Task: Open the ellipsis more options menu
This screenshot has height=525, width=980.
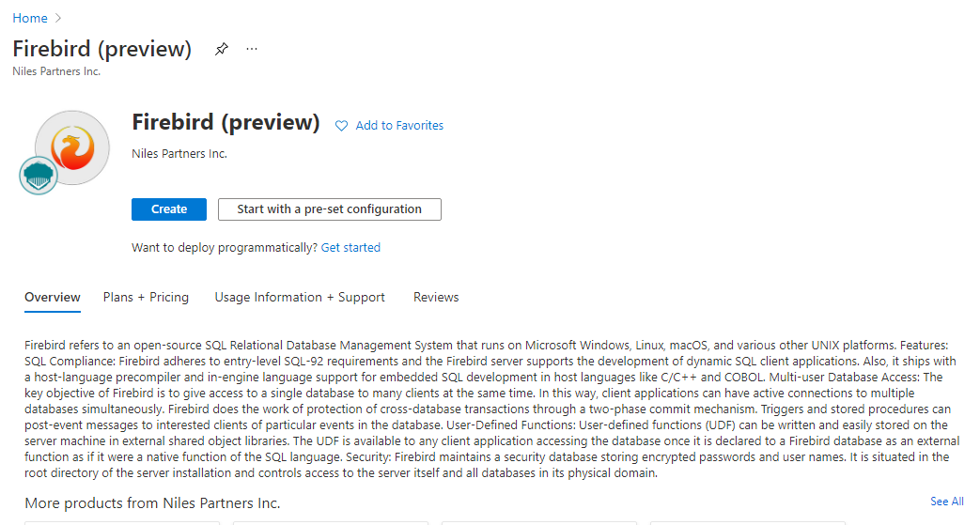Action: [x=252, y=49]
